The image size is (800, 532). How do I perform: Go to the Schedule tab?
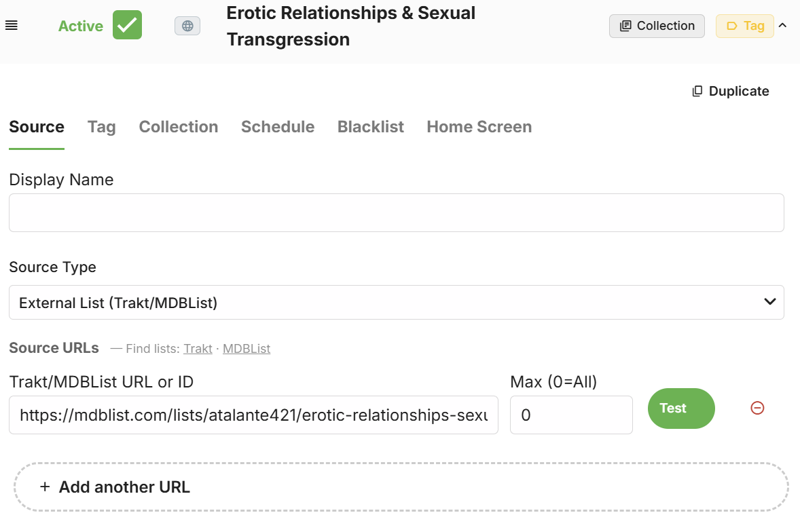[x=278, y=127]
